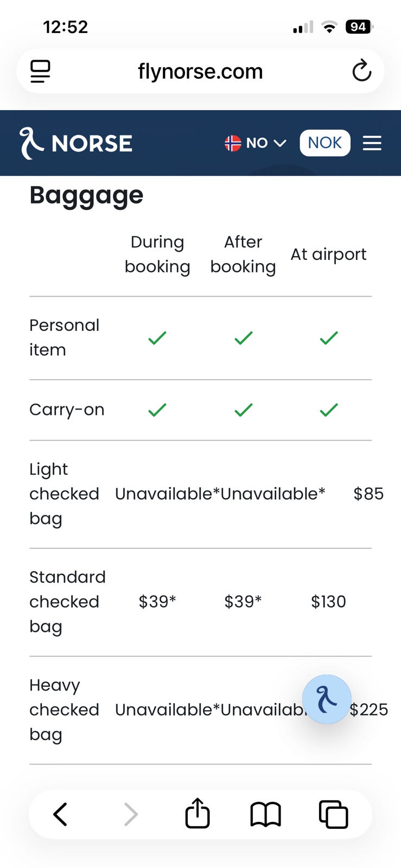Tap the Norwegian flag icon

pos(233,143)
